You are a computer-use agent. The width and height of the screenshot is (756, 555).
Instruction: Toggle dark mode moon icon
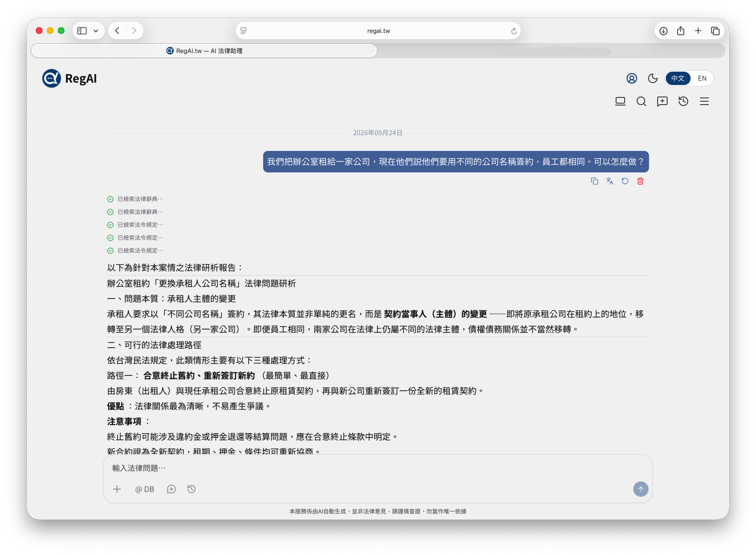(652, 78)
